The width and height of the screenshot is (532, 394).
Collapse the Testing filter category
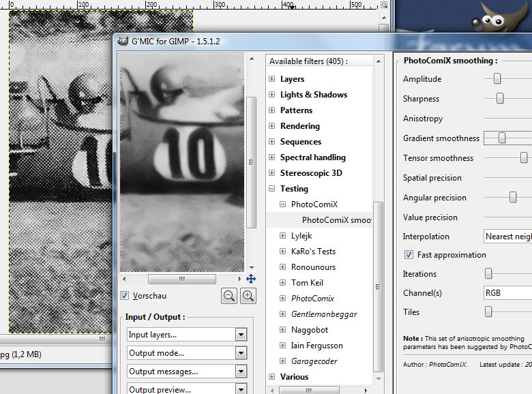(x=271, y=189)
